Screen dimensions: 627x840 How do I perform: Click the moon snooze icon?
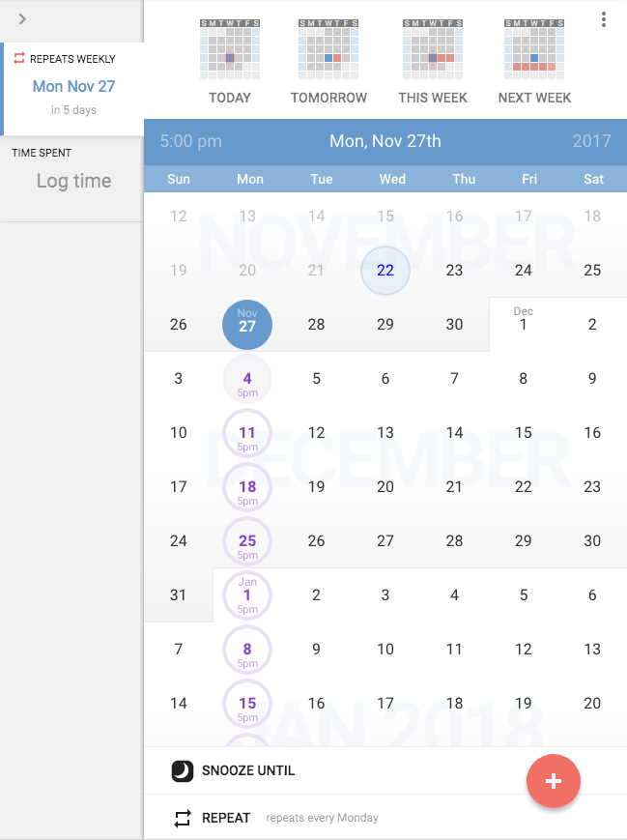tap(183, 770)
